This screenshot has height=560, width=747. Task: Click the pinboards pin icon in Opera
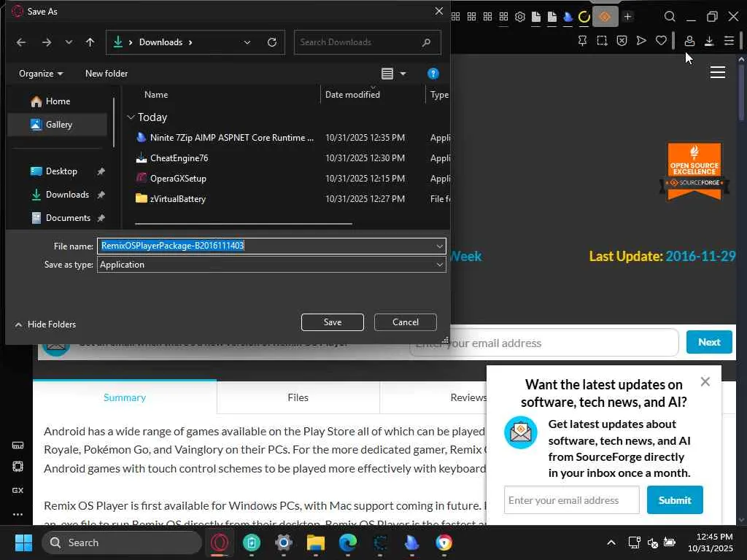click(582, 41)
